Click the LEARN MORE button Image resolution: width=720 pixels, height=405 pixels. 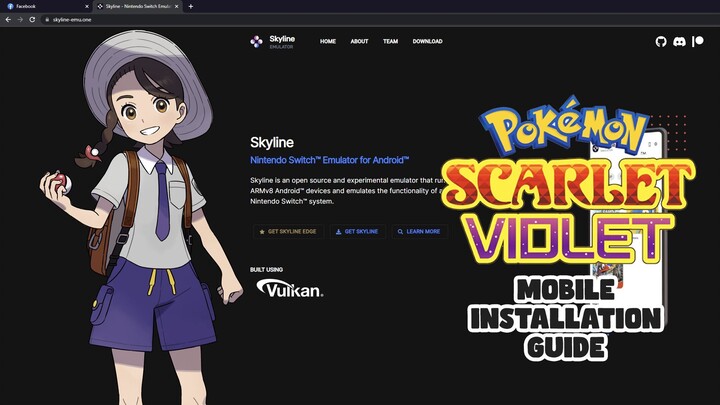click(419, 231)
